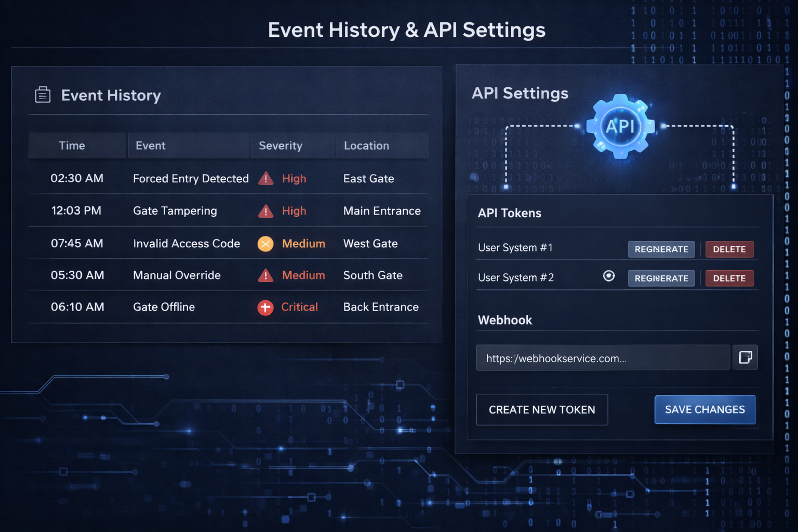Delete the User System #1 token

[729, 249]
